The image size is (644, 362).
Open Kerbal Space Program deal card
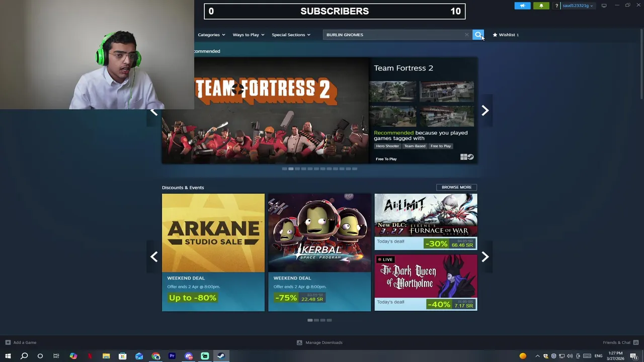coord(319,252)
